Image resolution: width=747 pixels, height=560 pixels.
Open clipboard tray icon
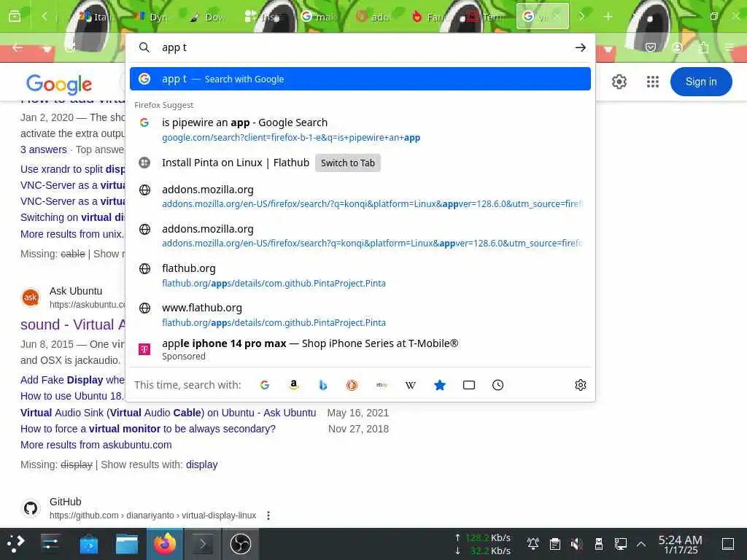point(554,543)
